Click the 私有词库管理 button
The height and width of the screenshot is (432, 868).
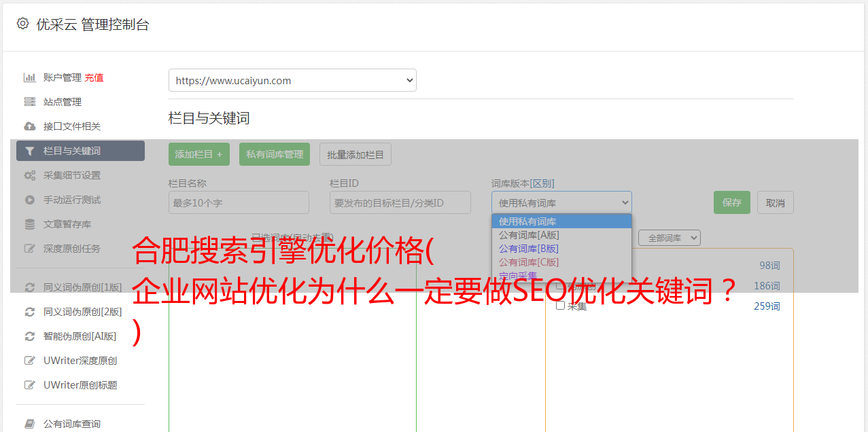(275, 154)
